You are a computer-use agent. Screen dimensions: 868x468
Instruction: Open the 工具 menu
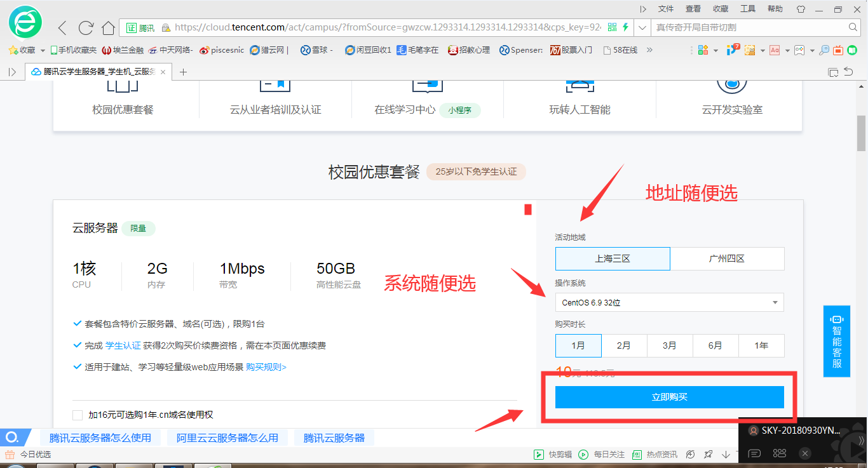pos(748,9)
